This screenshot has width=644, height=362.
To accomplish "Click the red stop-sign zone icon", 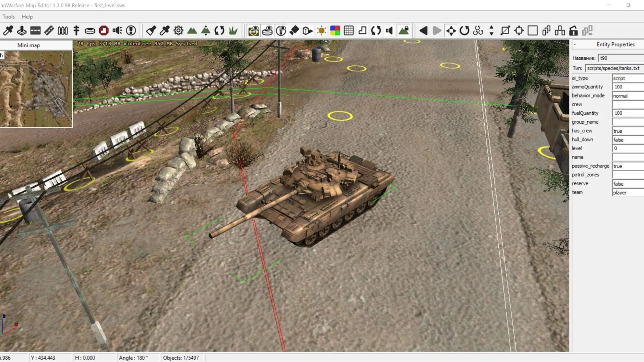I will coord(104,31).
